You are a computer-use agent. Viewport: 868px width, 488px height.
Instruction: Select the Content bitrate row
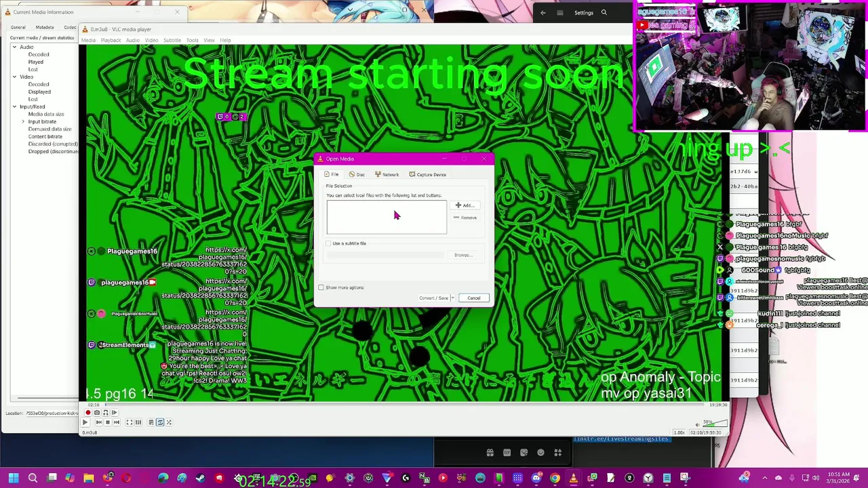(x=45, y=136)
